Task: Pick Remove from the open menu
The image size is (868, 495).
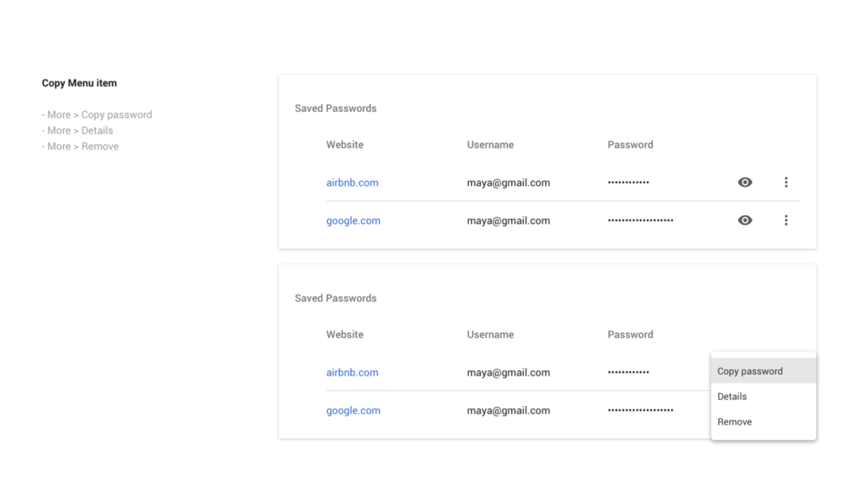Action: click(x=735, y=422)
